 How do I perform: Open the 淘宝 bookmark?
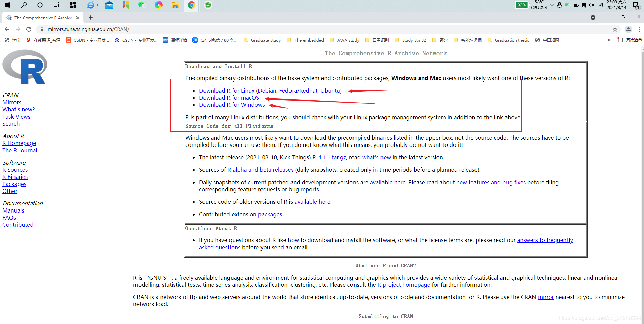[13, 40]
